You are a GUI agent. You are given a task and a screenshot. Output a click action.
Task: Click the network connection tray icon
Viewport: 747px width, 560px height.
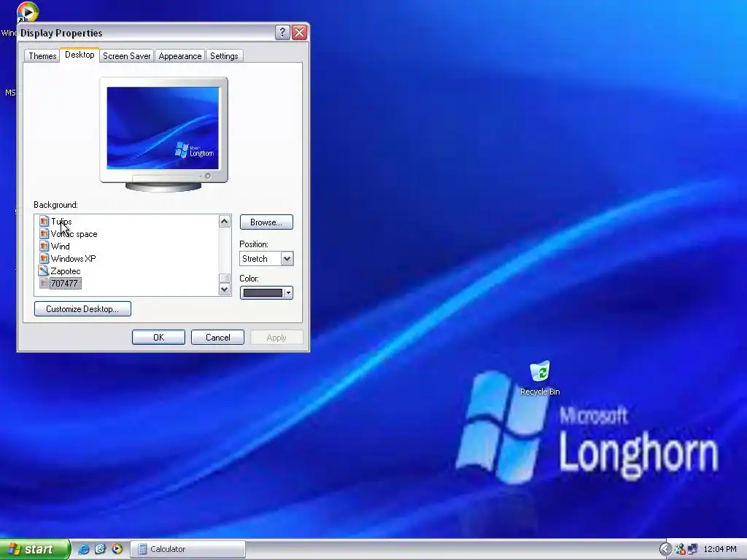tap(692, 550)
